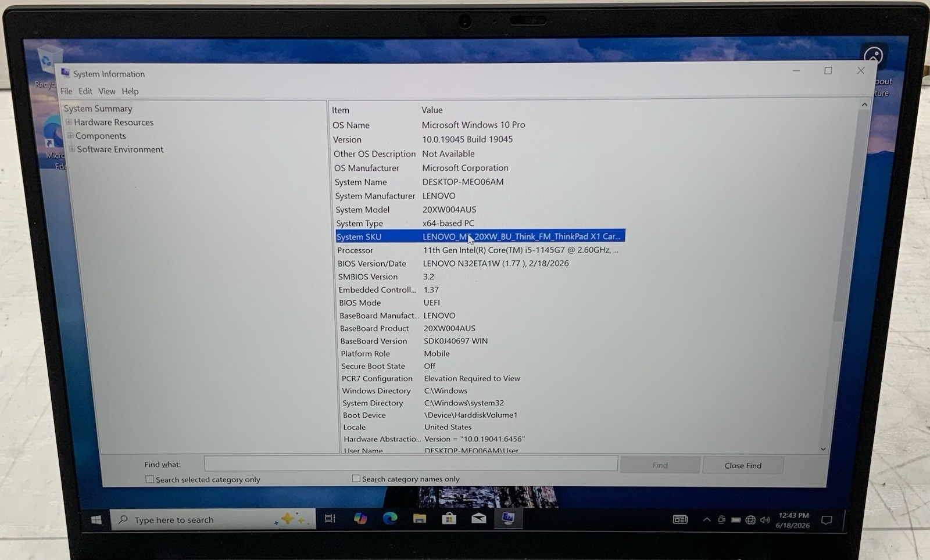The height and width of the screenshot is (560, 930).
Task: Select the Version row
Action: [423, 139]
